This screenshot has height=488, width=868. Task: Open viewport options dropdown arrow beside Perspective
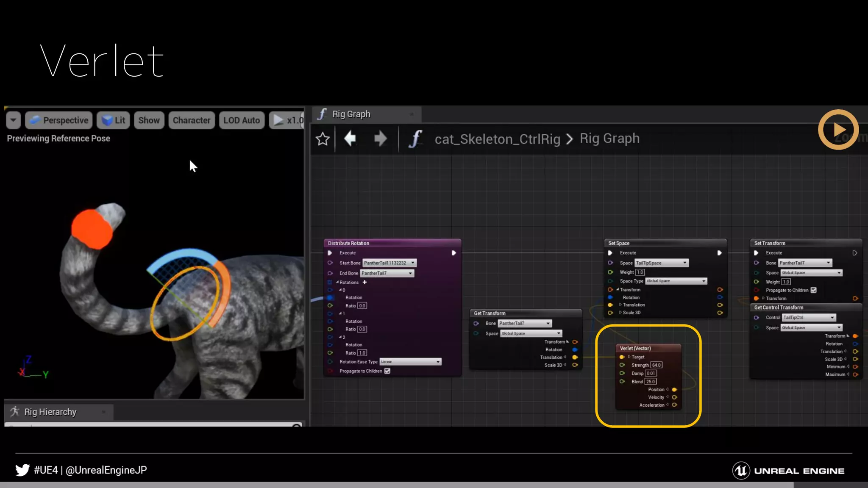tap(14, 120)
